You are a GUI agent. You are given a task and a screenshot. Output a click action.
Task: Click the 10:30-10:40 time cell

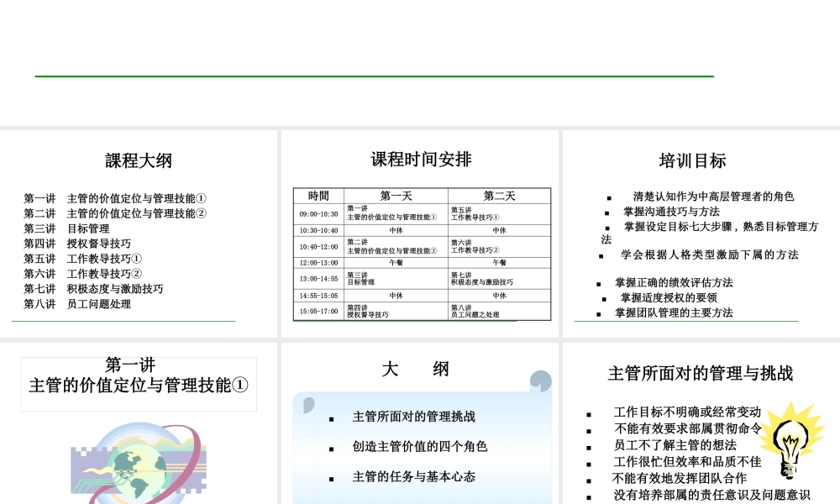click(318, 231)
